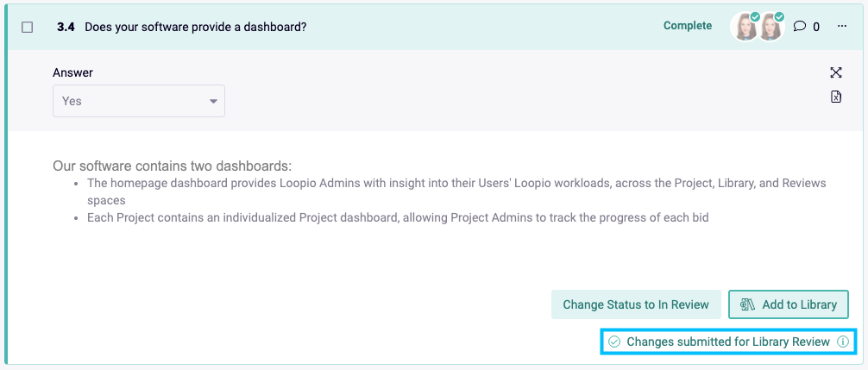
Task: Click the dropdown arrow in the Answer field
Action: point(213,101)
